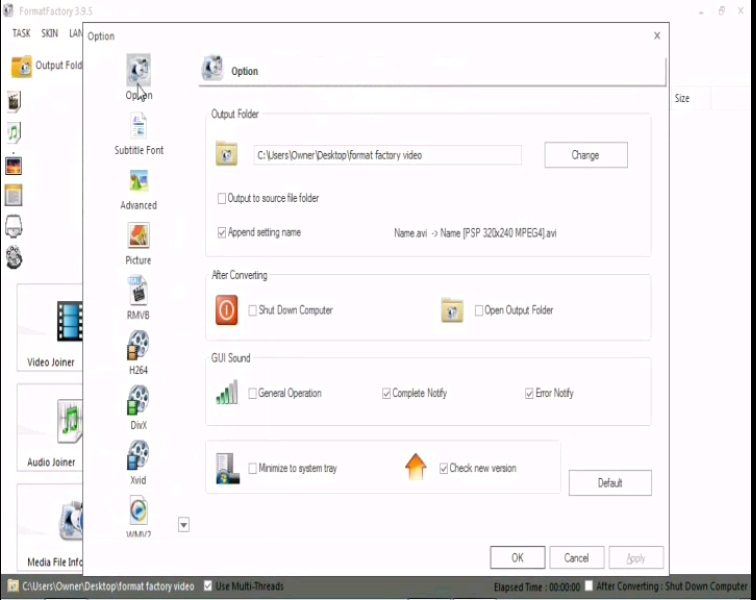Enable Open Output Folder after converting
The width and height of the screenshot is (756, 600).
pyautogui.click(x=479, y=310)
